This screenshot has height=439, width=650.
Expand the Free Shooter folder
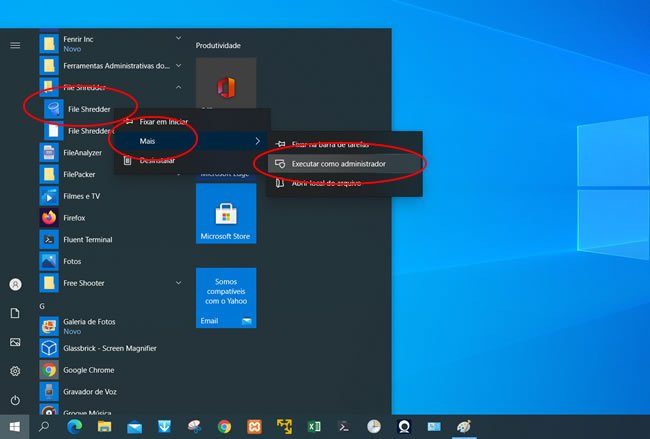pyautogui.click(x=110, y=283)
